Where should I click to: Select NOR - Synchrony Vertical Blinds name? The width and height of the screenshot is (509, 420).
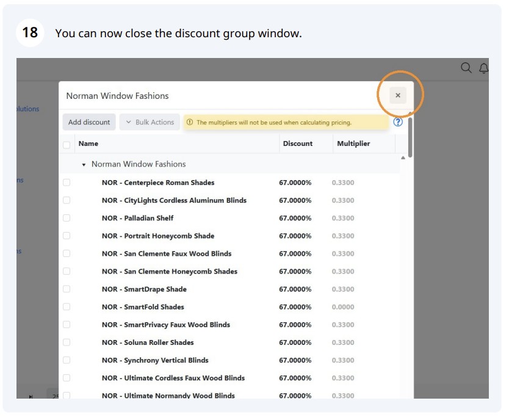(x=155, y=360)
